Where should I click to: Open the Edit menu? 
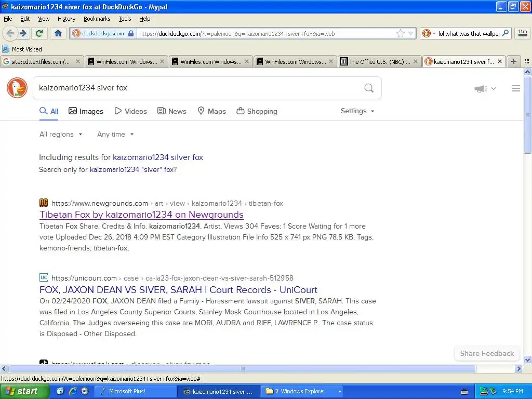25,19
